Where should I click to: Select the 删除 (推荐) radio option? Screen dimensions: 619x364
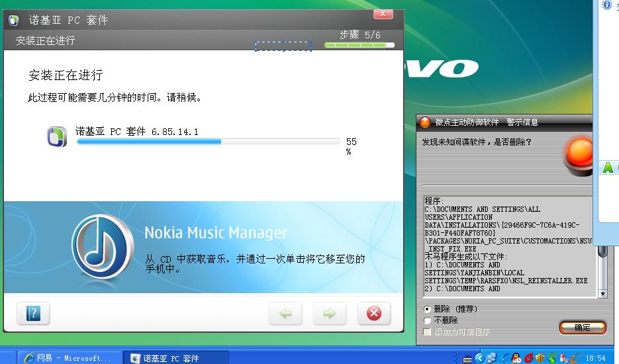coord(428,309)
